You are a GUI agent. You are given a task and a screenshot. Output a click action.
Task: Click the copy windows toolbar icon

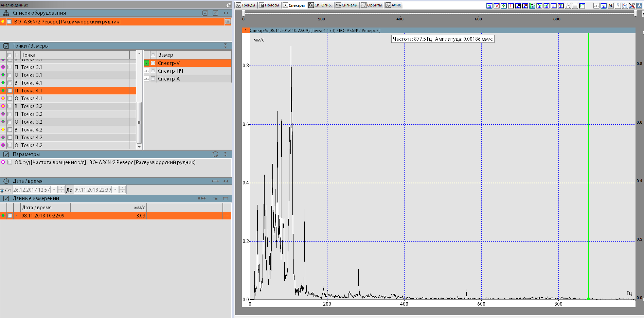(625, 5)
